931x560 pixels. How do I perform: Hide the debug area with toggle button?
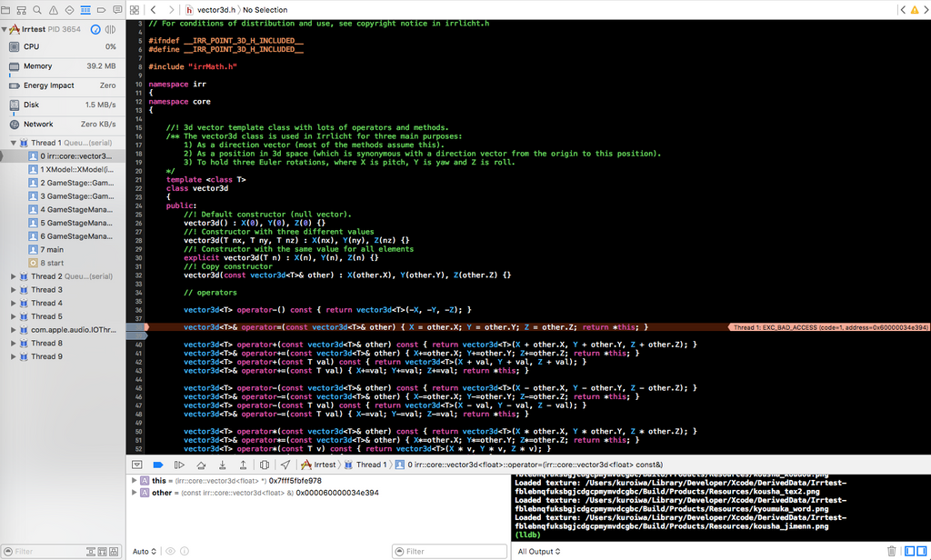136,465
